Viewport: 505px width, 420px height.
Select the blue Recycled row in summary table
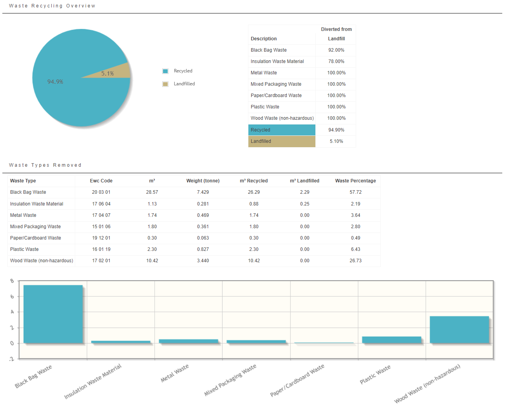pyautogui.click(x=282, y=130)
